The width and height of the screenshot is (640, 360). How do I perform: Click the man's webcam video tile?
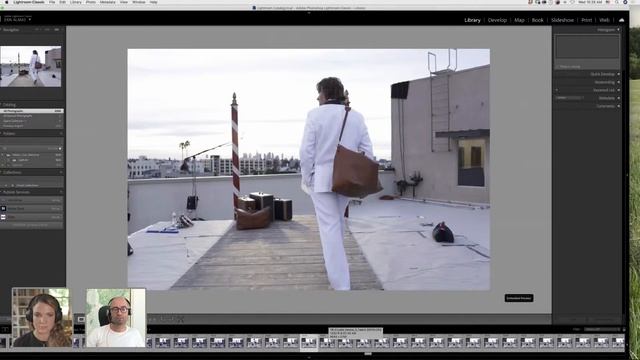pyautogui.click(x=116, y=318)
